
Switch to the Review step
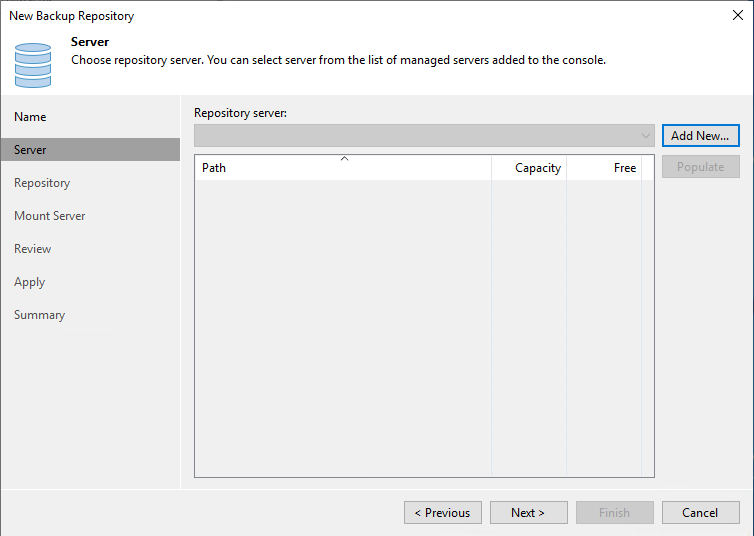click(x=32, y=249)
